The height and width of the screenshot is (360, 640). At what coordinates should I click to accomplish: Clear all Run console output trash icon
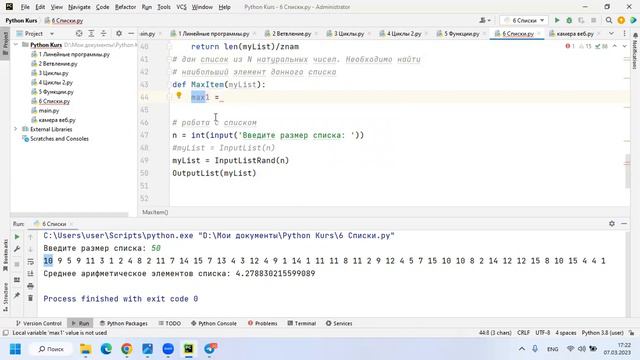pos(31,298)
